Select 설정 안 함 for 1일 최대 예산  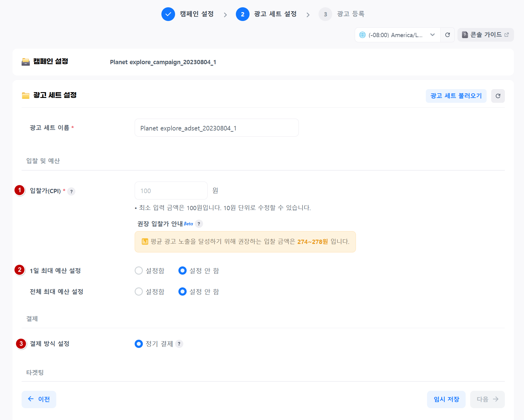pos(182,271)
